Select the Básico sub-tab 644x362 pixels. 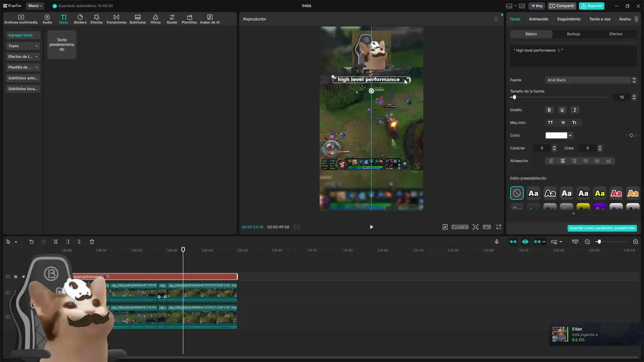531,34
